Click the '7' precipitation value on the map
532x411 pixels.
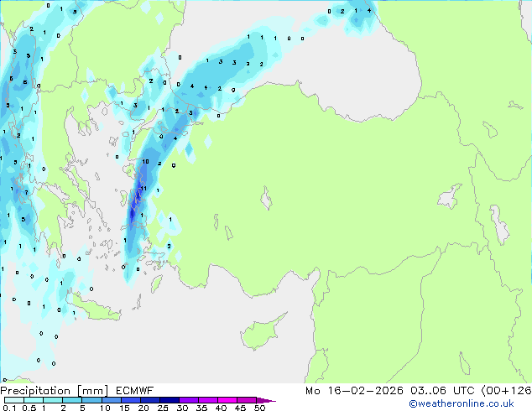click(27, 193)
